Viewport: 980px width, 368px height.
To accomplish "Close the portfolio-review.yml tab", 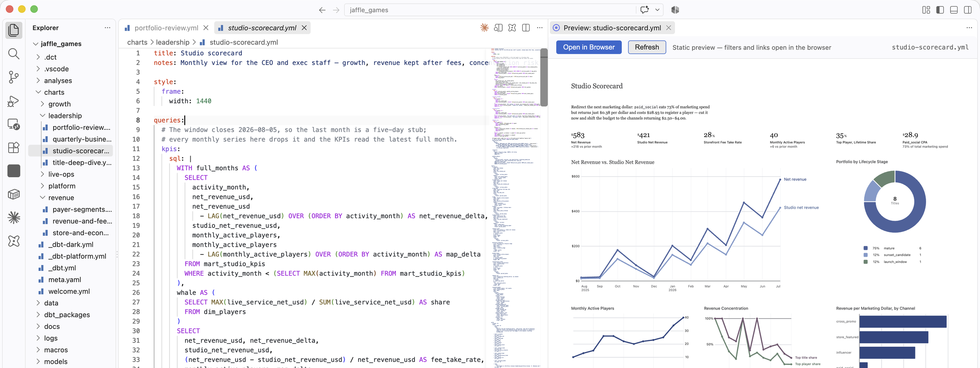I will tap(206, 28).
